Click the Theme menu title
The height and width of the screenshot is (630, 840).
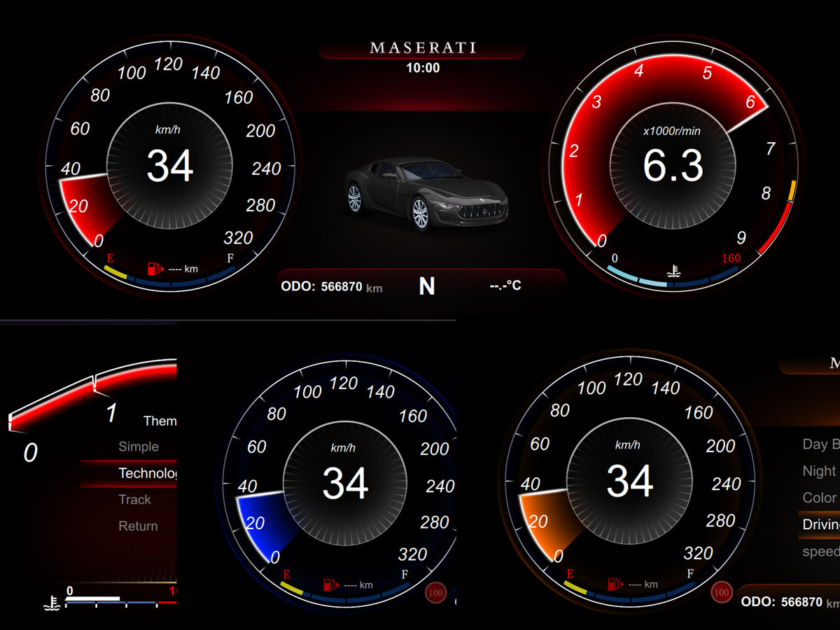pos(160,421)
